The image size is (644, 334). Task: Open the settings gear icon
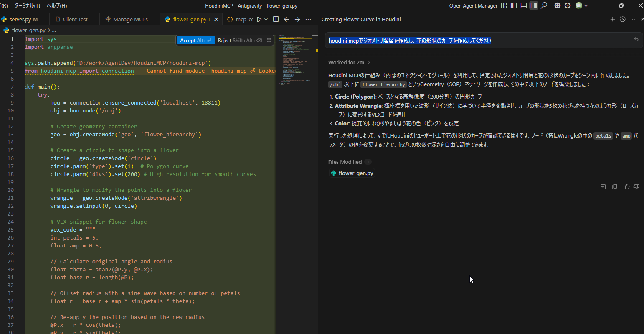click(568, 6)
